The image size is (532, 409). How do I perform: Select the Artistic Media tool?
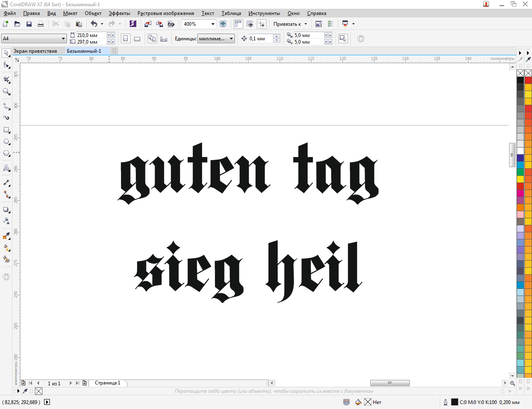click(7, 118)
